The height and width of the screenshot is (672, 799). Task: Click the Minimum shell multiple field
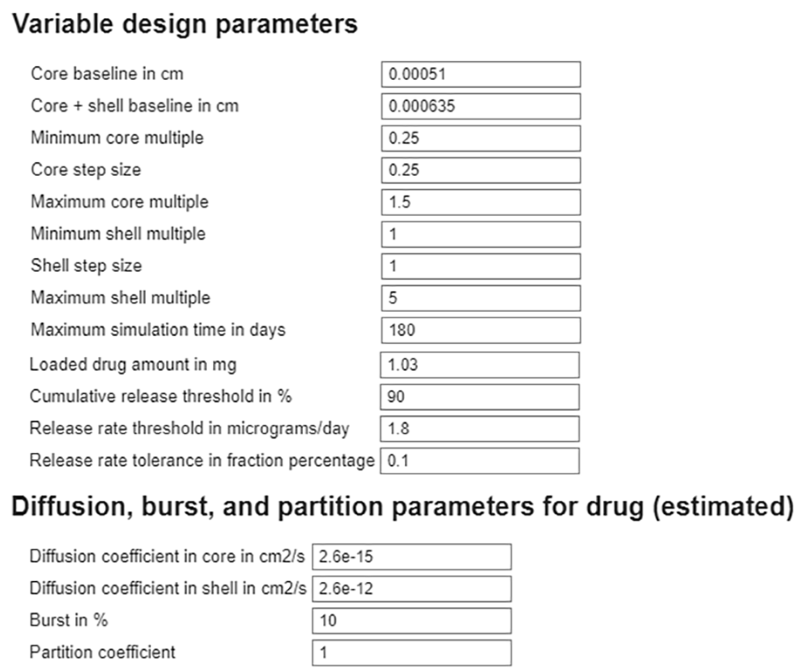481,234
